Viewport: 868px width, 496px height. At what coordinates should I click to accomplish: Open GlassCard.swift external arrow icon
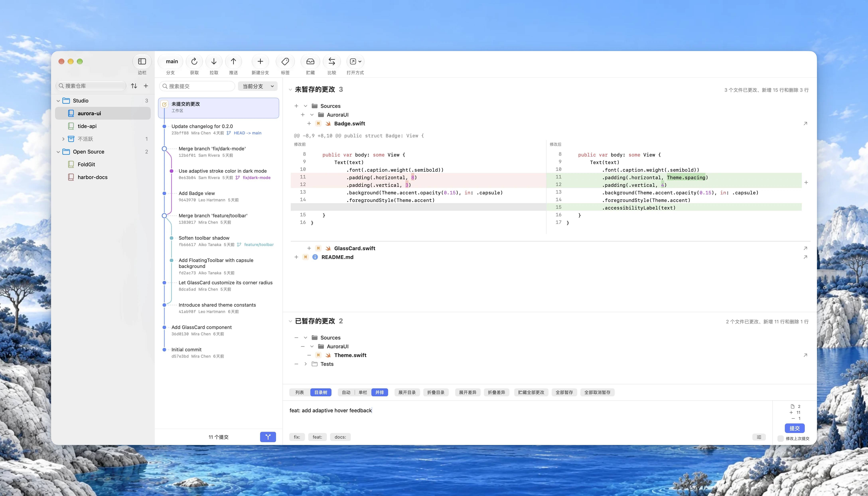coord(805,248)
